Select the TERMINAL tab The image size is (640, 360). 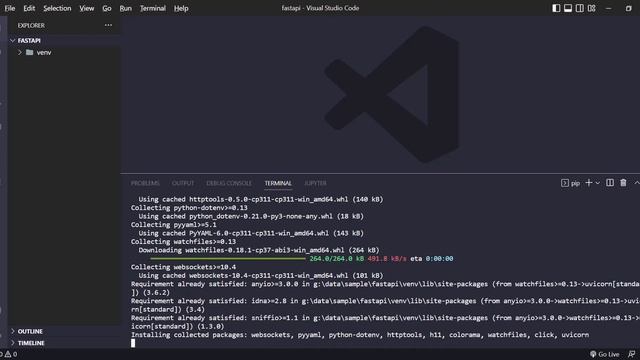tap(278, 183)
